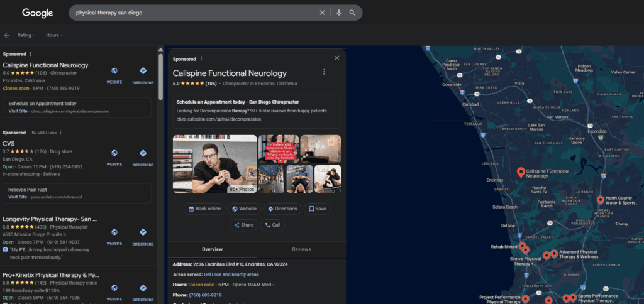Click chiro.calispine.com ad link in panel

tap(218, 119)
